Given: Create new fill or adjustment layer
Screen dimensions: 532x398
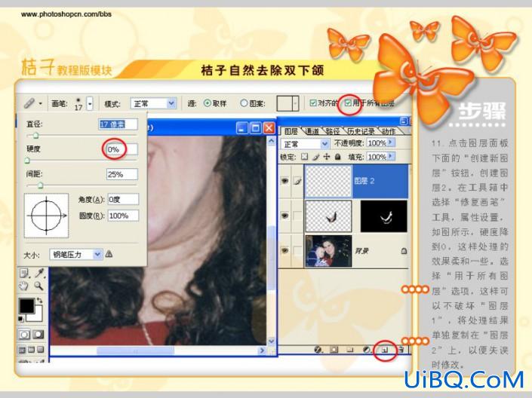Looking at the screenshot, I should pos(367,350).
